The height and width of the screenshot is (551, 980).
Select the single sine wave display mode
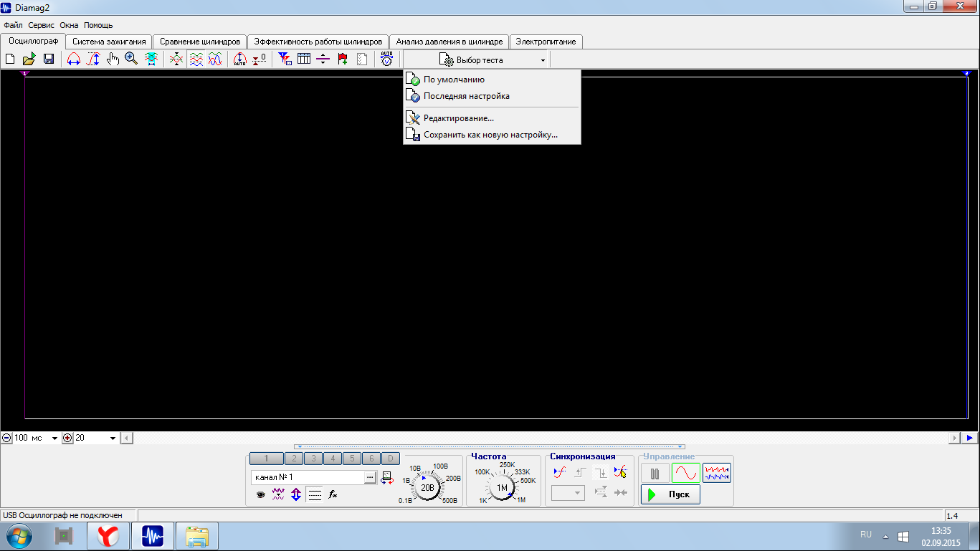click(686, 474)
